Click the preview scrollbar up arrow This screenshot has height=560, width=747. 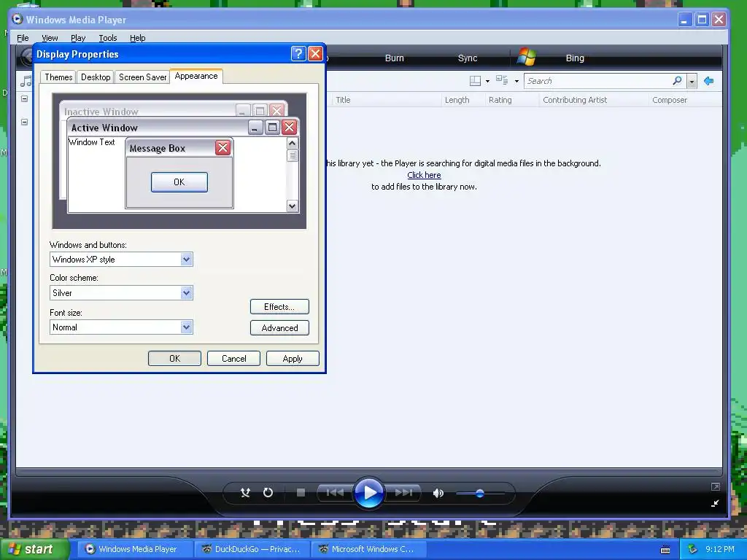pyautogui.click(x=292, y=143)
